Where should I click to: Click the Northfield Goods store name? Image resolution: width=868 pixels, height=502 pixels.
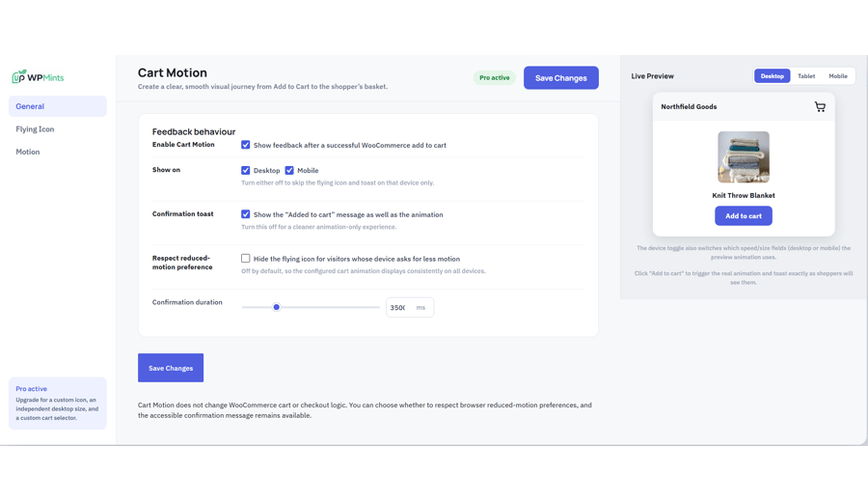pos(689,107)
